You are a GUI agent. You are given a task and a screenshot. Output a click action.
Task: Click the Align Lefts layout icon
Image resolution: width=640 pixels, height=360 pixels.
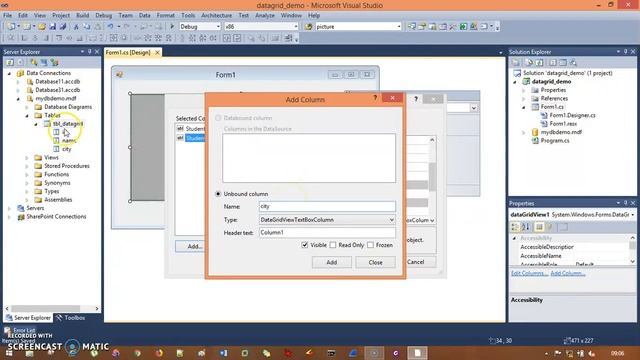[x=24, y=38]
